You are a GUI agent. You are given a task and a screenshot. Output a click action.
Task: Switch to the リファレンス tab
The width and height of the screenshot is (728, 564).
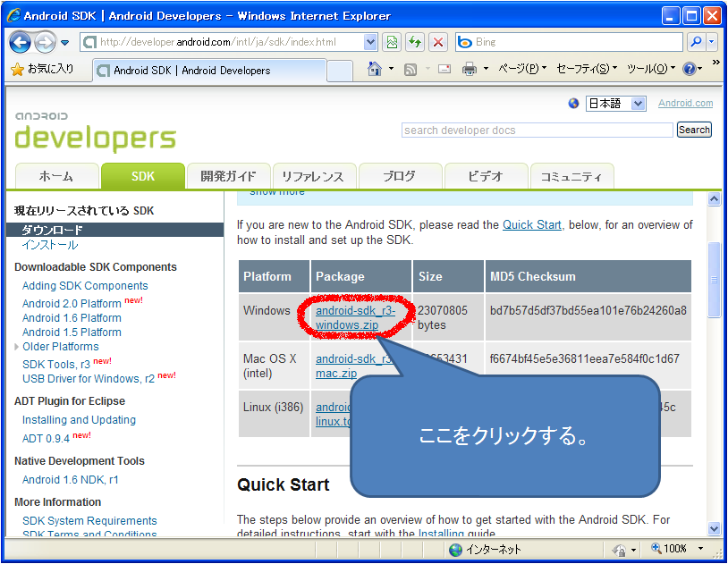[314, 176]
